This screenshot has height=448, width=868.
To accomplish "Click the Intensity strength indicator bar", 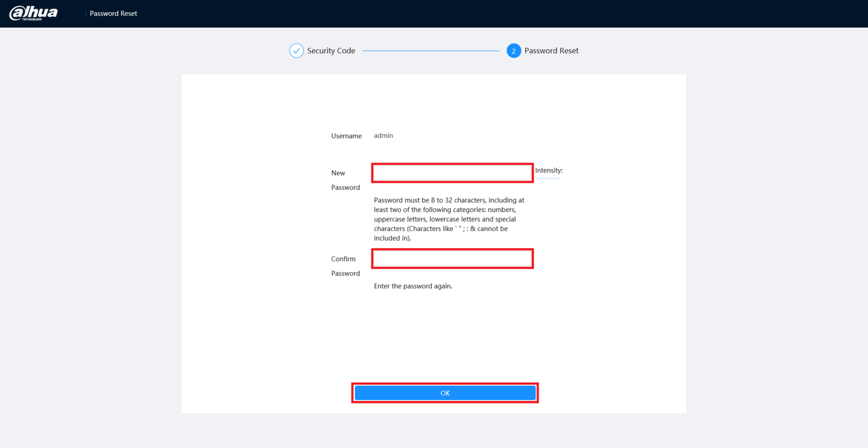I will (548, 178).
